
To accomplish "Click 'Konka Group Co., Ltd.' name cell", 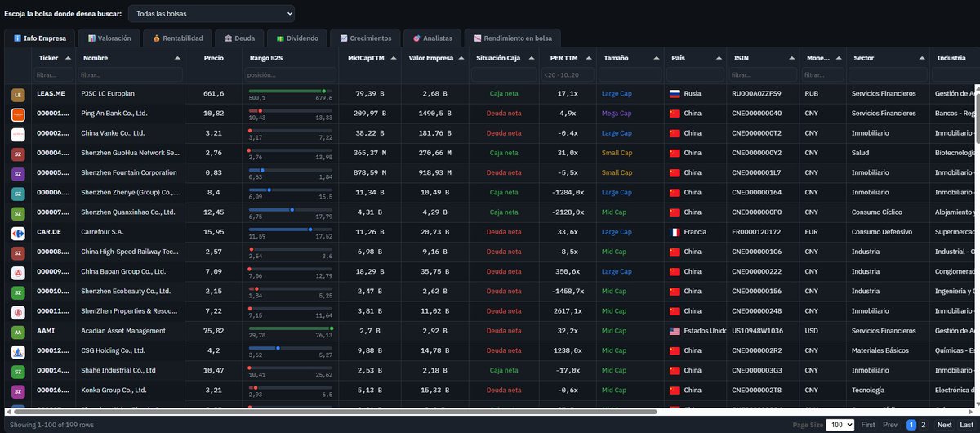I will coord(114,391).
